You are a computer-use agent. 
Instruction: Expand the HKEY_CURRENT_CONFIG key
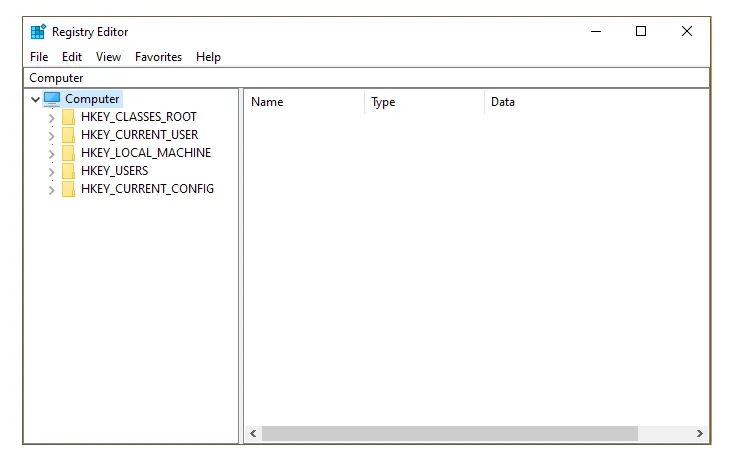(x=51, y=190)
